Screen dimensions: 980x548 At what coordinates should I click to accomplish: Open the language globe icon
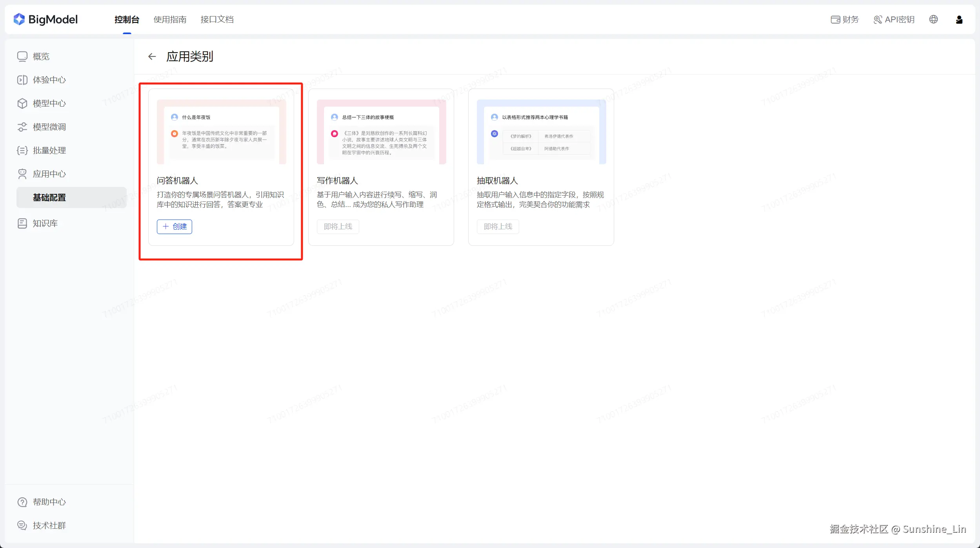tap(933, 20)
